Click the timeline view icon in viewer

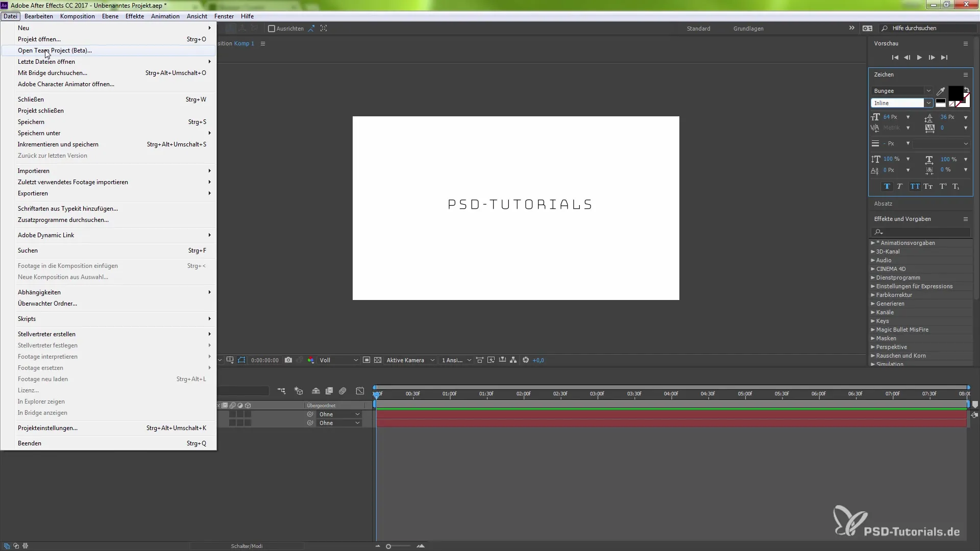click(x=502, y=360)
